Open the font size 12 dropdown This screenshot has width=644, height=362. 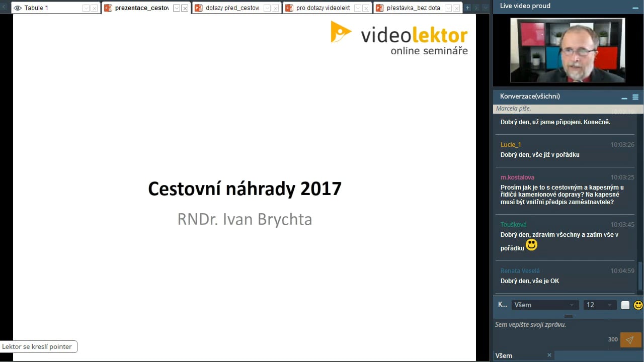600,305
